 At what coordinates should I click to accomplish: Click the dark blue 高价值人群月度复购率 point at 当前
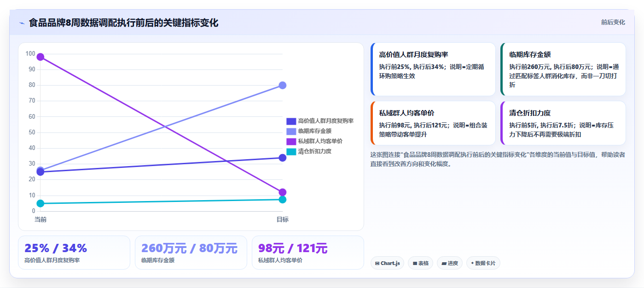pyautogui.click(x=41, y=173)
